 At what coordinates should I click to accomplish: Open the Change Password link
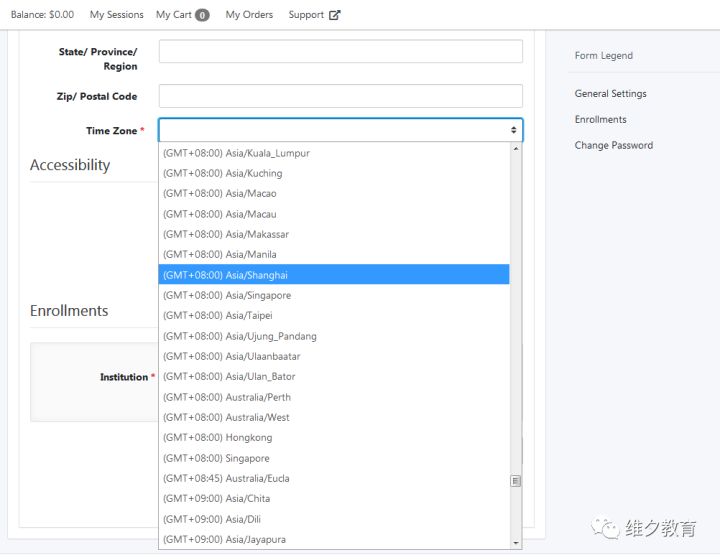pyautogui.click(x=613, y=146)
